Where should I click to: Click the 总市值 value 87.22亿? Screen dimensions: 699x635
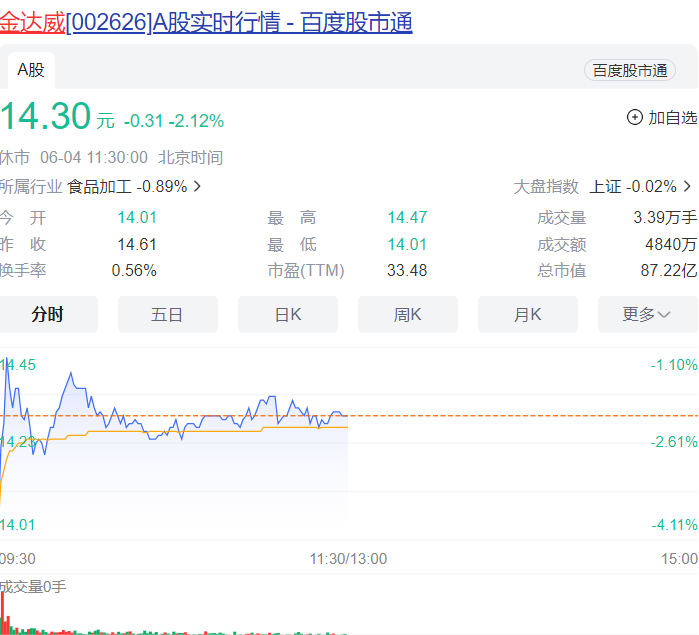point(669,270)
